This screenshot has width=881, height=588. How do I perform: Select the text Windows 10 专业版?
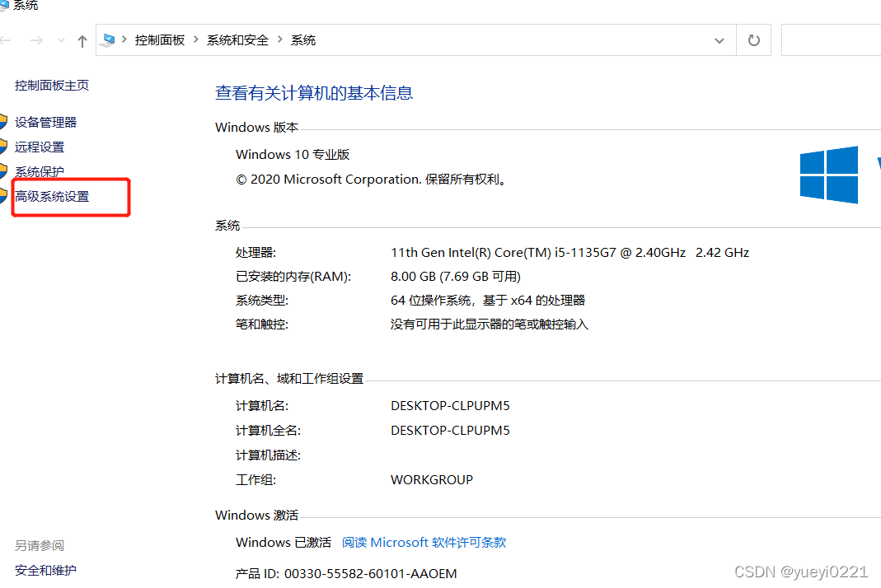(x=293, y=155)
